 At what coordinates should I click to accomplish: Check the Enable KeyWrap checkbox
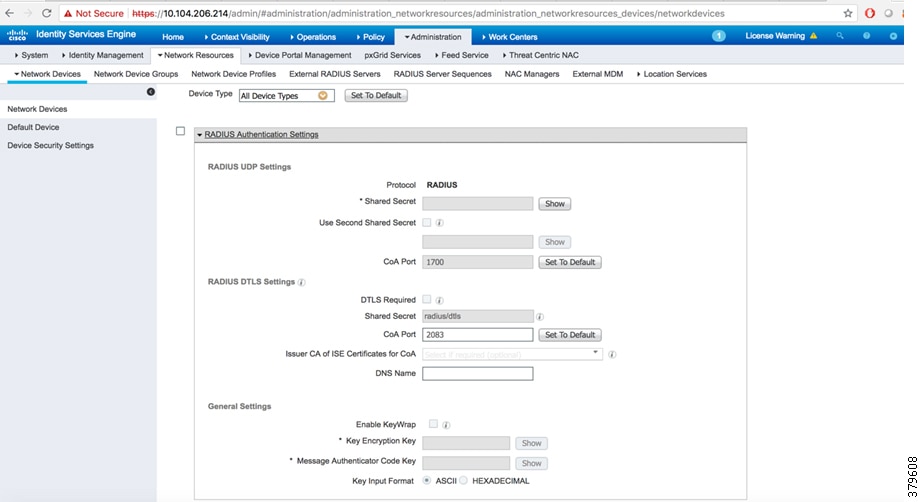click(433, 423)
